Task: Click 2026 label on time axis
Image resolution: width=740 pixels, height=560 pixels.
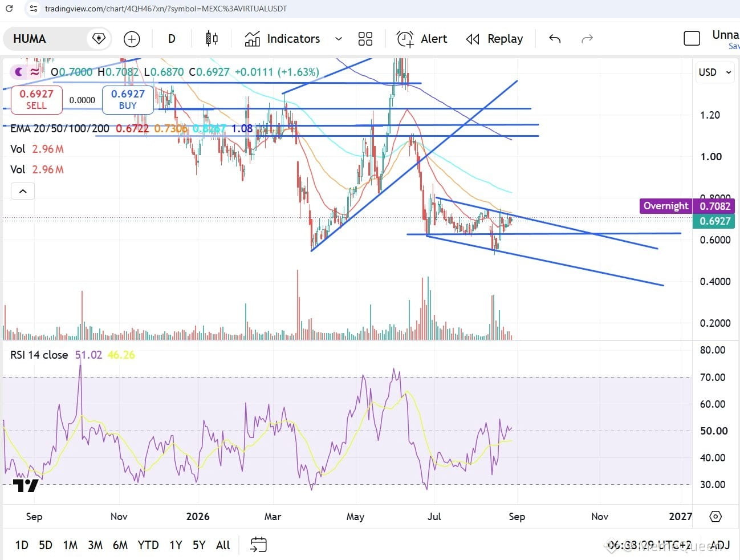Action: (198, 517)
